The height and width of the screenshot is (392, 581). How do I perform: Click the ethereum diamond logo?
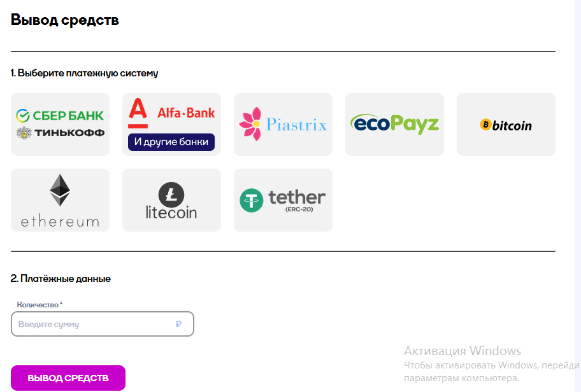click(60, 190)
